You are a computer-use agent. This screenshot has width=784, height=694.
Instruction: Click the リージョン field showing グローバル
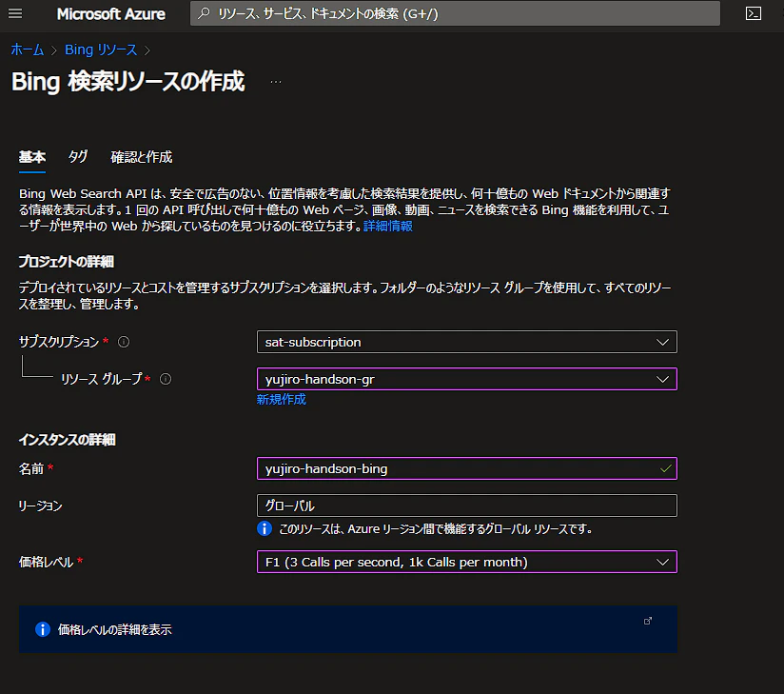click(467, 506)
